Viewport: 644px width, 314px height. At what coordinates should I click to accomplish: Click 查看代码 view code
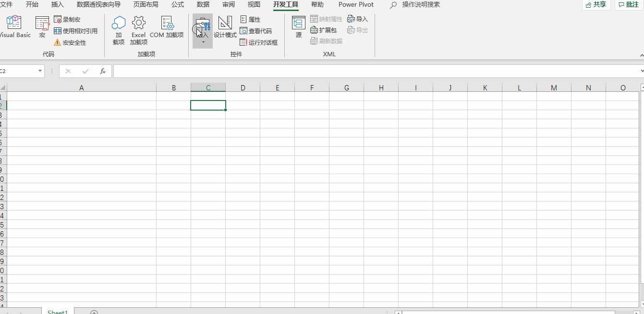[x=256, y=31]
